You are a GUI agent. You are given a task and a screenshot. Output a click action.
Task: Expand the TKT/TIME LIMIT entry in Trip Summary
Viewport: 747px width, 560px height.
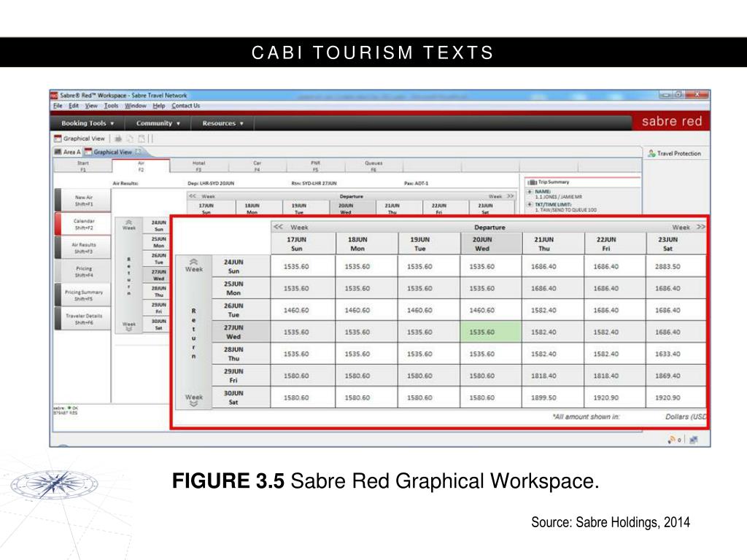(x=530, y=204)
